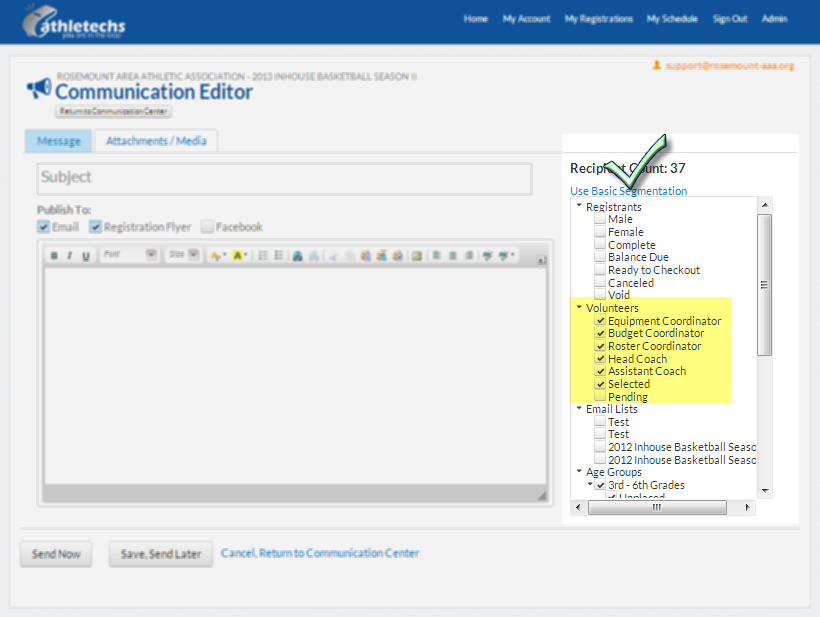This screenshot has width=820, height=617.
Task: Check the Male registrants checkbox
Action: pyautogui.click(x=600, y=219)
